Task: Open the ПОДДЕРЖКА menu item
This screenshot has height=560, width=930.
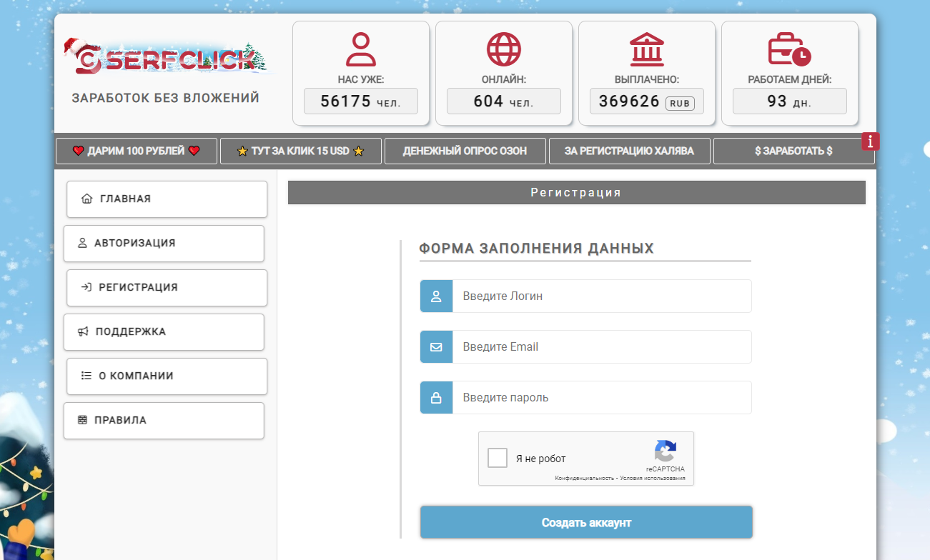Action: tap(164, 331)
